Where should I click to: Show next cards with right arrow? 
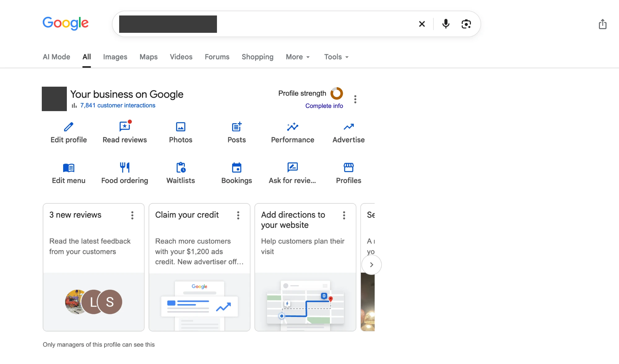[371, 265]
